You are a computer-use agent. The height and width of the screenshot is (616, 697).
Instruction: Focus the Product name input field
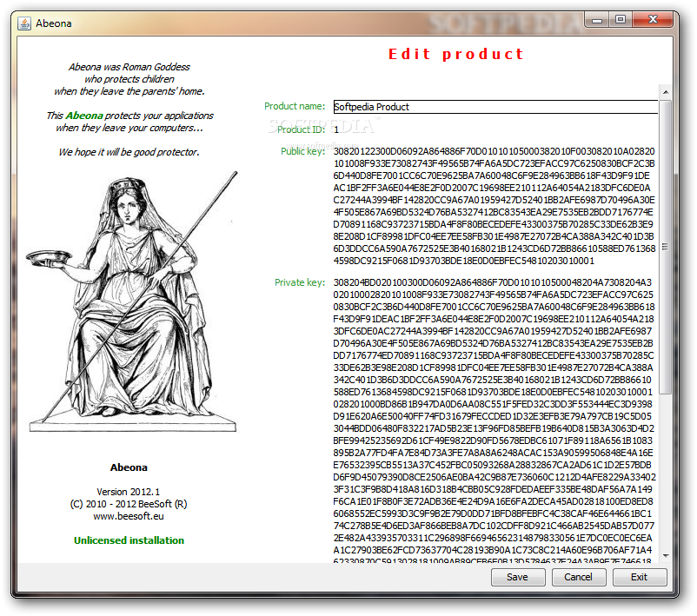click(x=495, y=107)
